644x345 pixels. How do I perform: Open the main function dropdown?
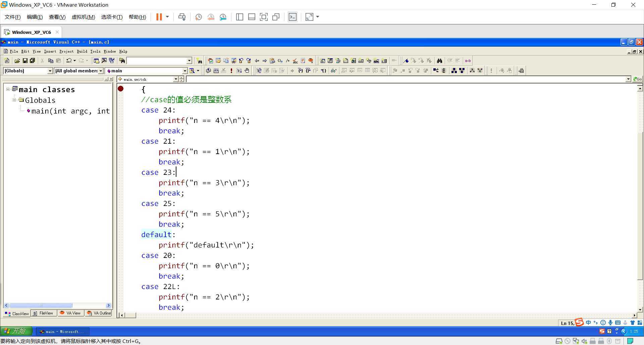(185, 71)
